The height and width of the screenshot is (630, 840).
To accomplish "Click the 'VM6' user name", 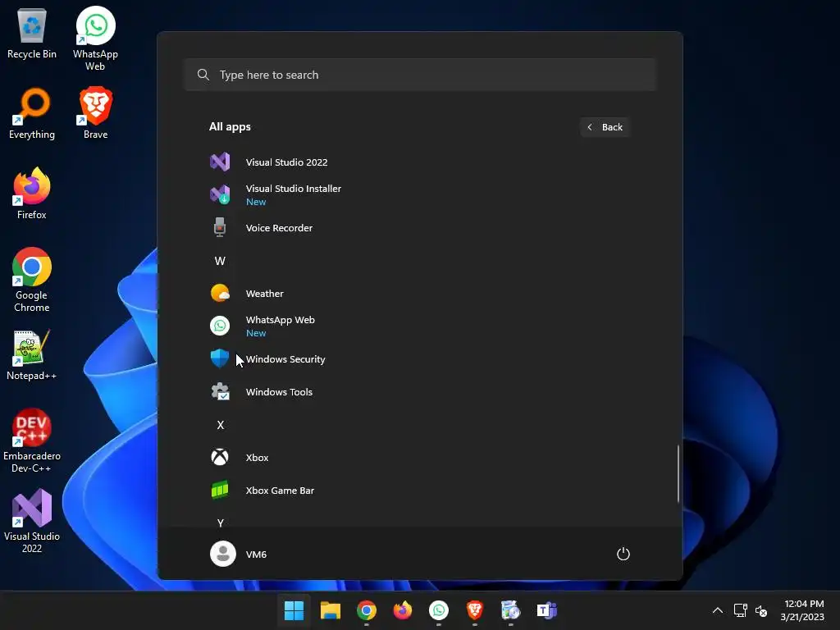I will tap(256, 554).
